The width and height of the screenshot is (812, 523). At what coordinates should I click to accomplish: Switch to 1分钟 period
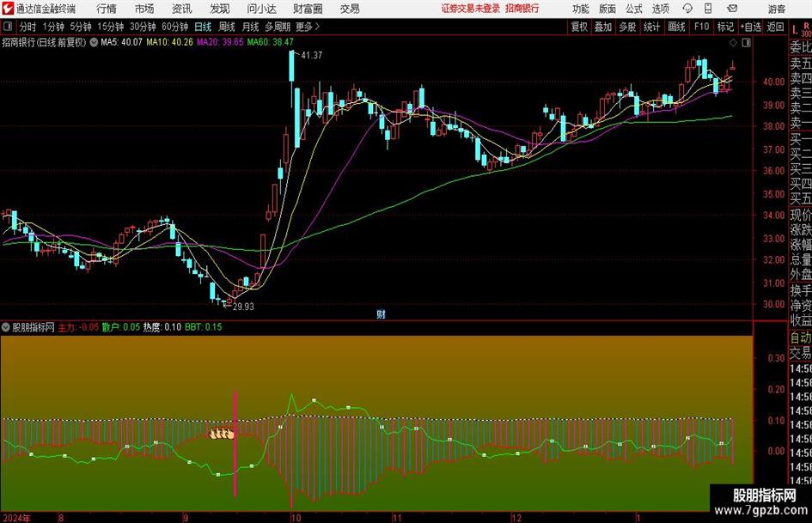pyautogui.click(x=52, y=27)
